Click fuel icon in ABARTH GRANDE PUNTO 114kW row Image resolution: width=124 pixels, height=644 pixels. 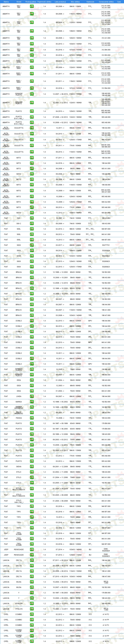(32, 94)
